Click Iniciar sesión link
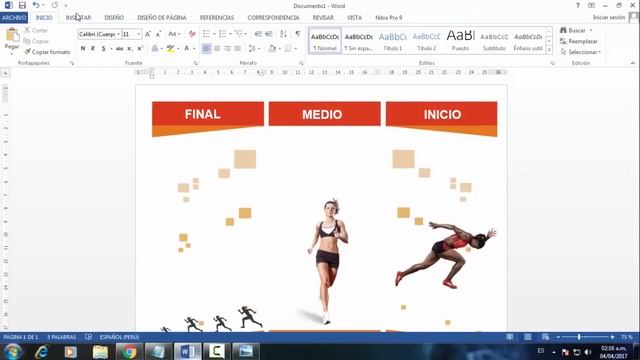The image size is (640, 360). [x=609, y=18]
